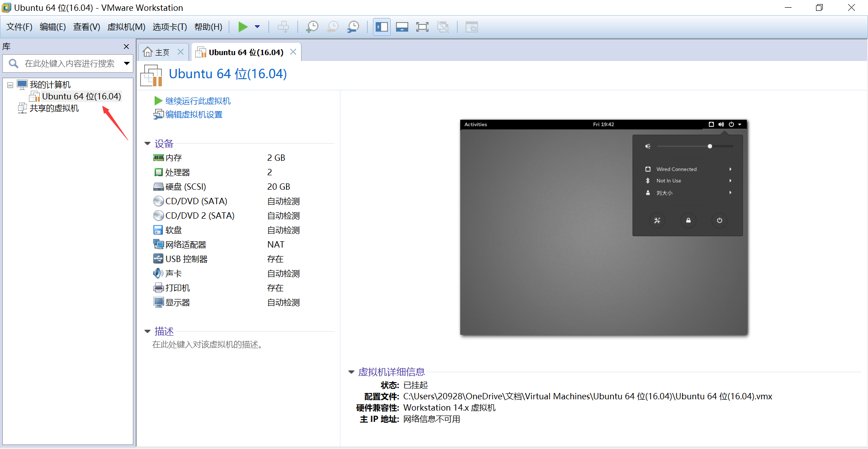Click the CD/DVD 2 (SATA) disc icon
This screenshot has height=449, width=868.
(x=158, y=215)
